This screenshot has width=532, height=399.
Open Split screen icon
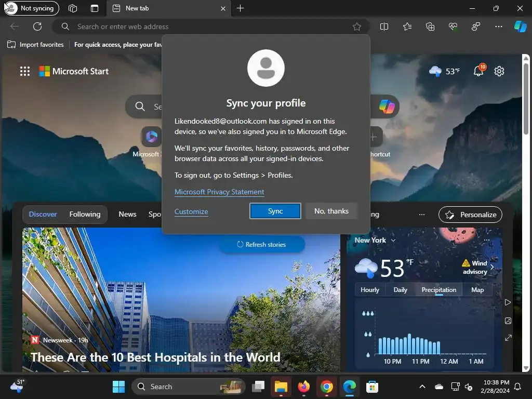[384, 26]
